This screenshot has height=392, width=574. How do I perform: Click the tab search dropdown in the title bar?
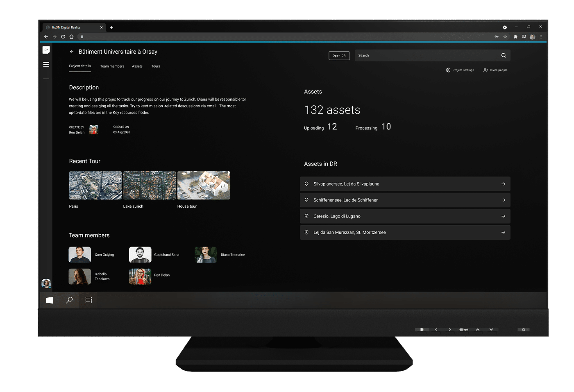coord(505,27)
